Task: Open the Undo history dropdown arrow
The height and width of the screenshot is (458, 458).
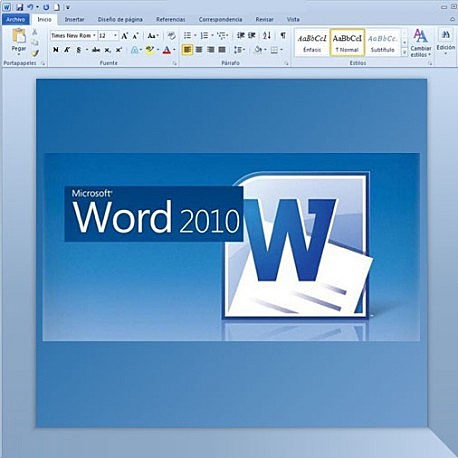Action: point(37,7)
